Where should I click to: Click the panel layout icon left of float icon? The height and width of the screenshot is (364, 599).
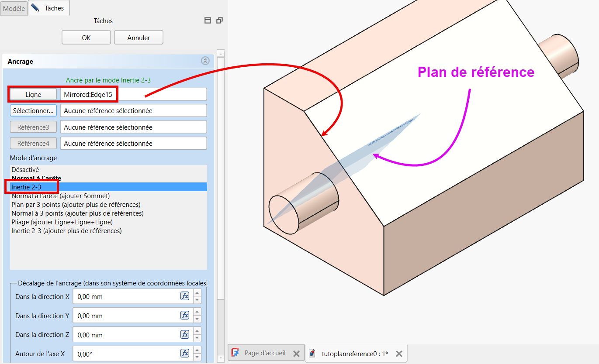pyautogui.click(x=208, y=20)
